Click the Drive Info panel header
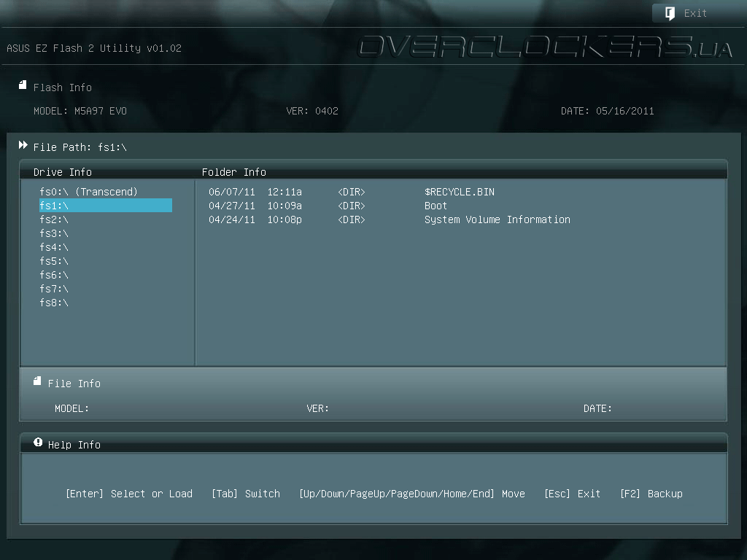Screen dimensions: 747x560 click(63, 172)
